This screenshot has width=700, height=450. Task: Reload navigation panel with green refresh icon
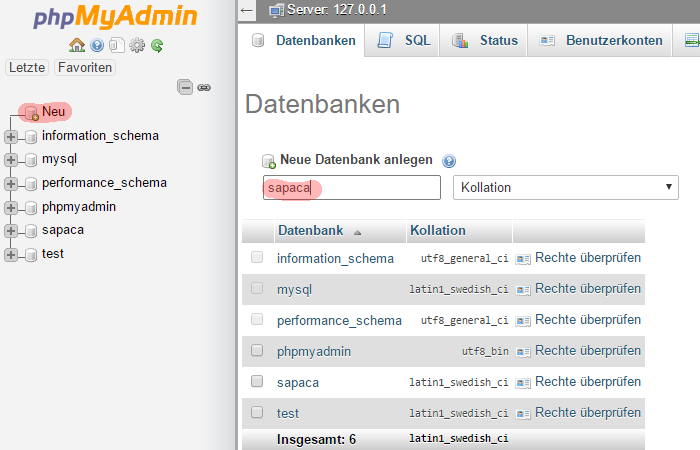pyautogui.click(x=157, y=45)
